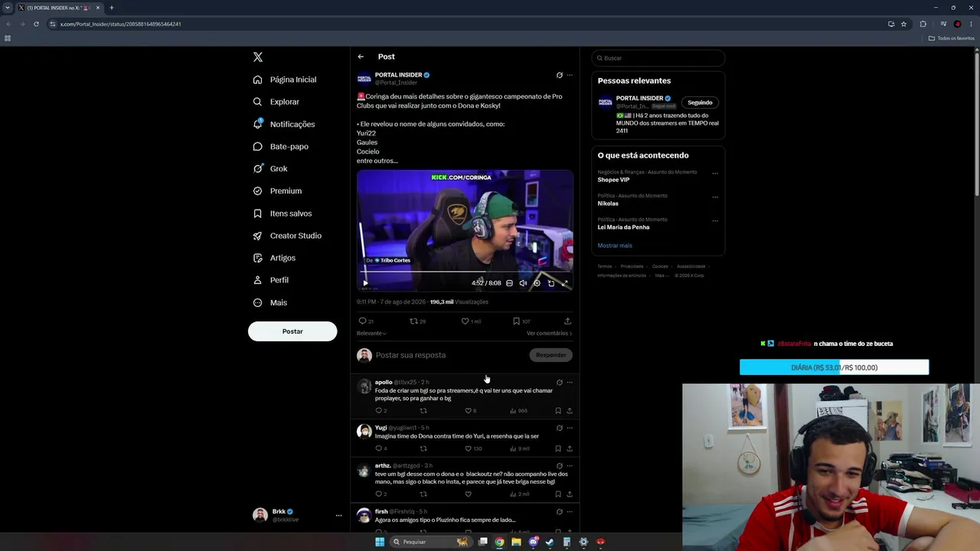
Task: Repost apollo's reply
Action: (423, 411)
